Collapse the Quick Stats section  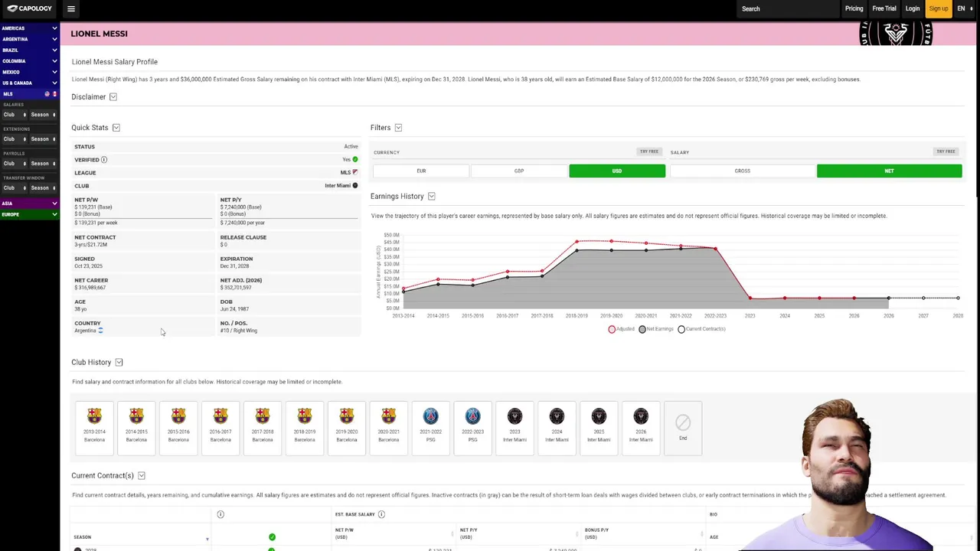[x=116, y=128]
